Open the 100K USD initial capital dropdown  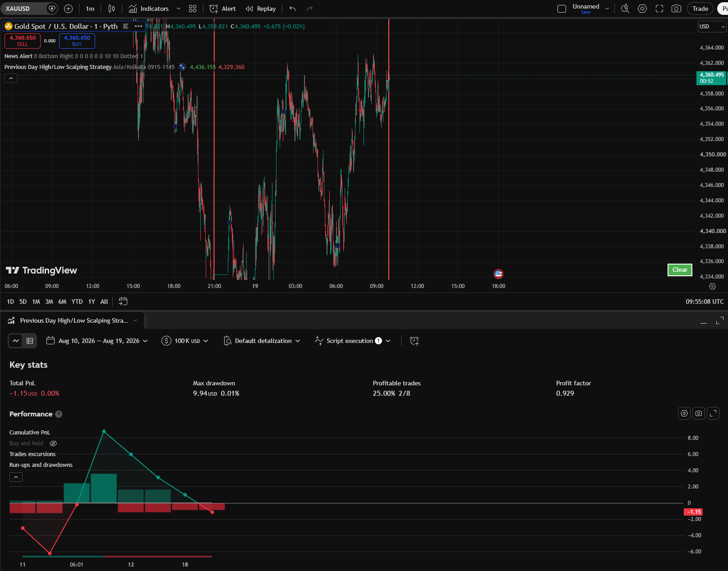(x=185, y=341)
